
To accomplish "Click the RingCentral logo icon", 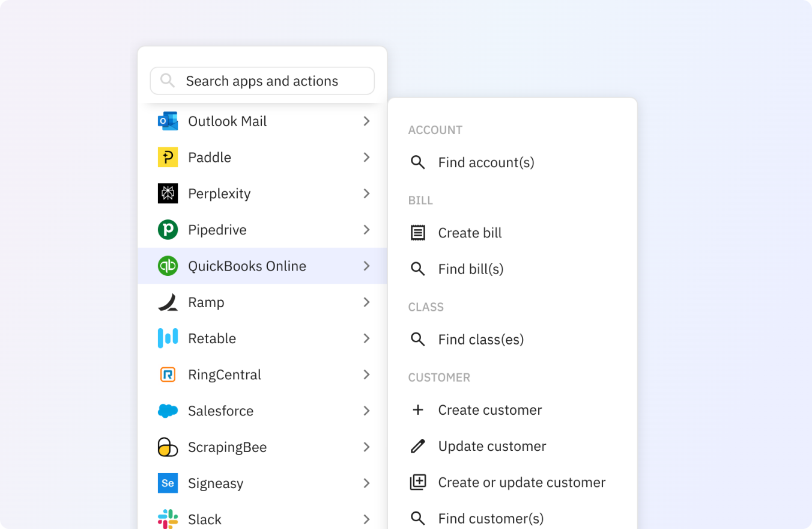I will pyautogui.click(x=168, y=375).
